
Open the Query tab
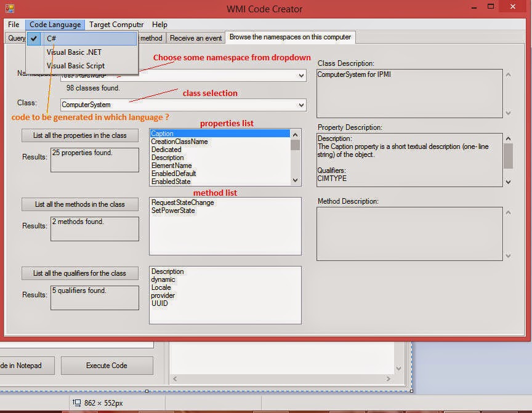16,38
